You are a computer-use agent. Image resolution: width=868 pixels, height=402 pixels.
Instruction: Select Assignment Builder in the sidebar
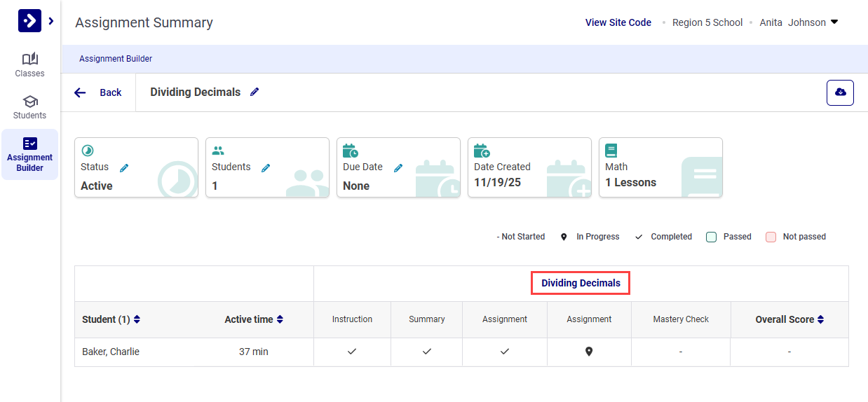coord(29,154)
